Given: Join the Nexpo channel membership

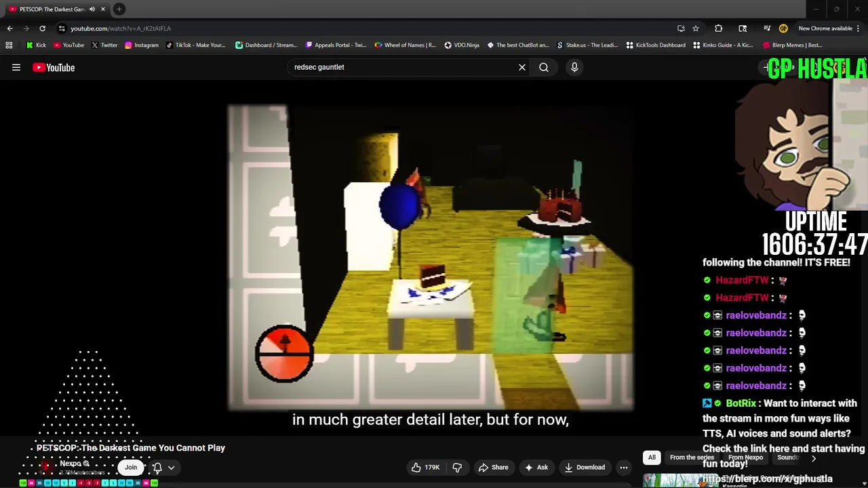Looking at the screenshot, I should [131, 467].
